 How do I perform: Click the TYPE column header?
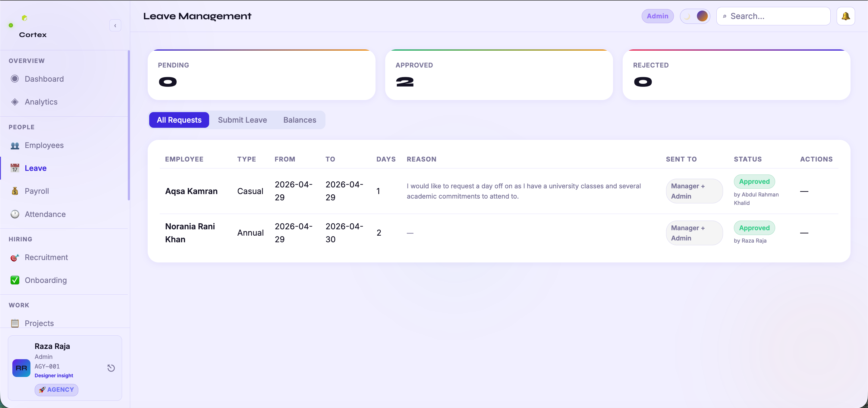[x=246, y=159]
